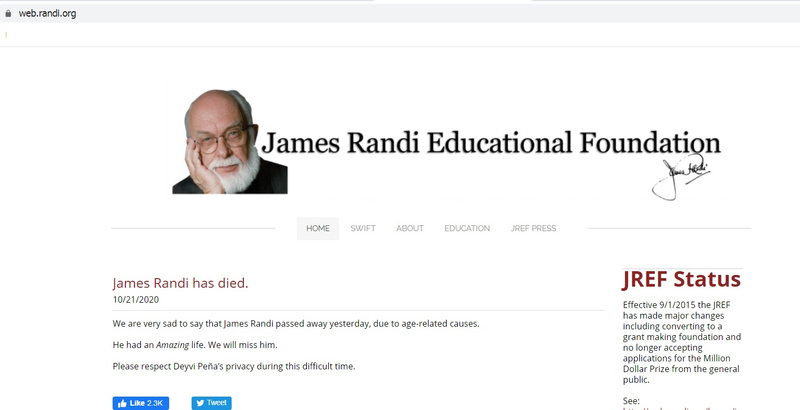Go to the SWIFT menu item
Image resolution: width=800 pixels, height=410 pixels.
[x=363, y=228]
